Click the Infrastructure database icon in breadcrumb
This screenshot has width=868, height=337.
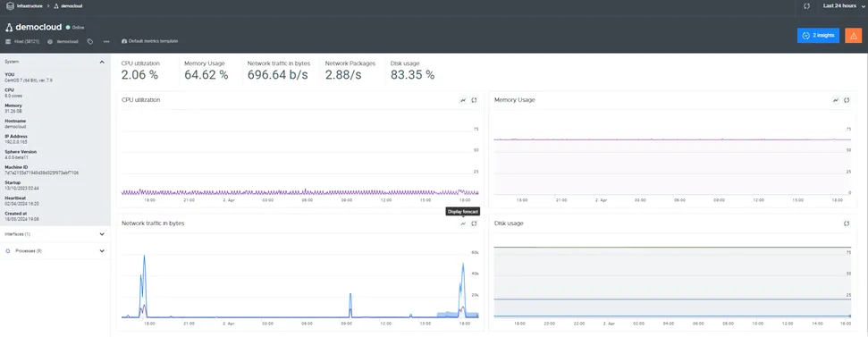10,5
